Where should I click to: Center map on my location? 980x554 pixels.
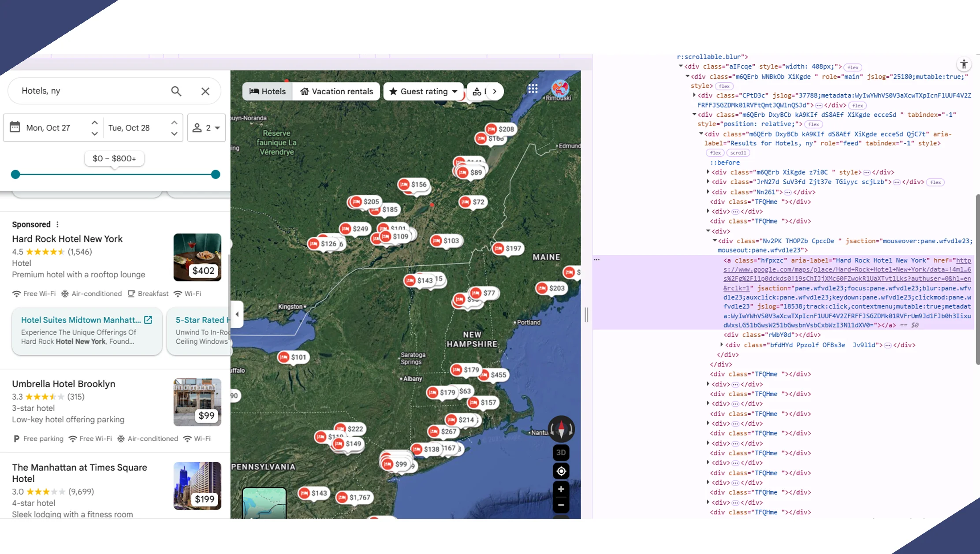[561, 471]
